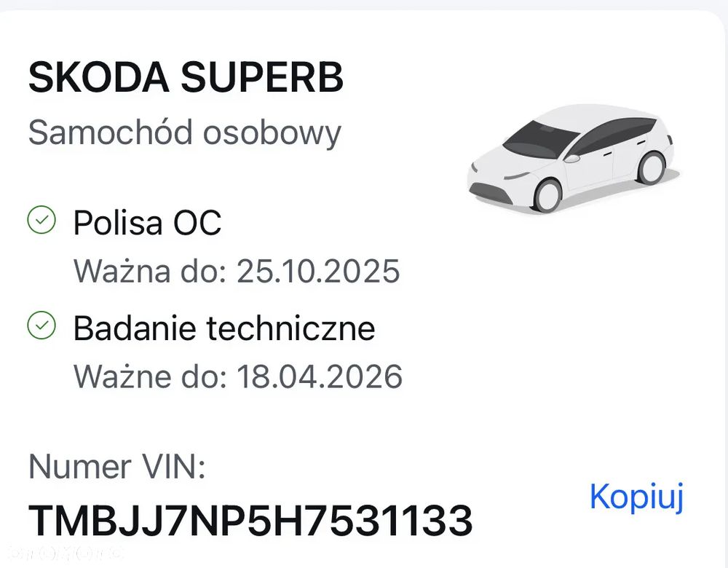The width and height of the screenshot is (728, 568).
Task: Click the Samochód osobowy subtitle
Action: tap(184, 133)
